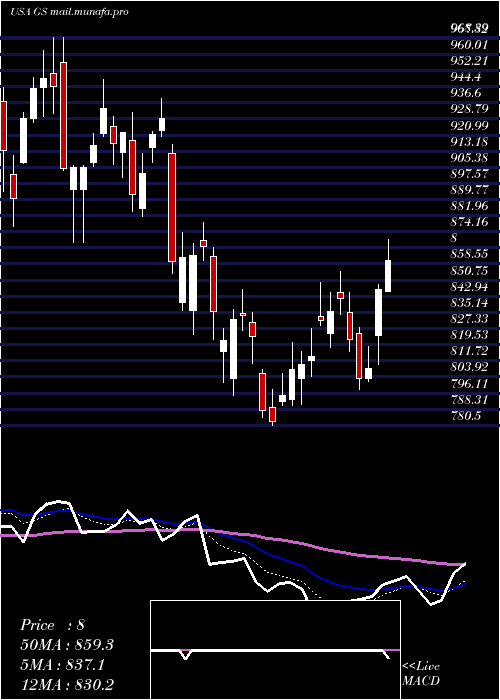Viewport: 500px width, 700px height.
Task: Select the '50MA : 859.3' legend entry
Action: click(67, 645)
